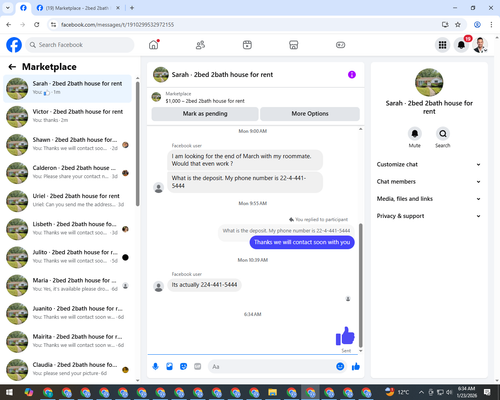The height and width of the screenshot is (400, 500).
Task: Open the $1,000 2bed 2bath house listing link
Action: click(x=205, y=101)
